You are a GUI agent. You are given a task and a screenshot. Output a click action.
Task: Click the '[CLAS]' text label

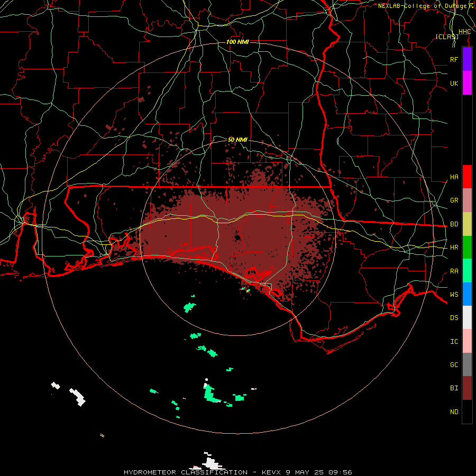(x=447, y=36)
